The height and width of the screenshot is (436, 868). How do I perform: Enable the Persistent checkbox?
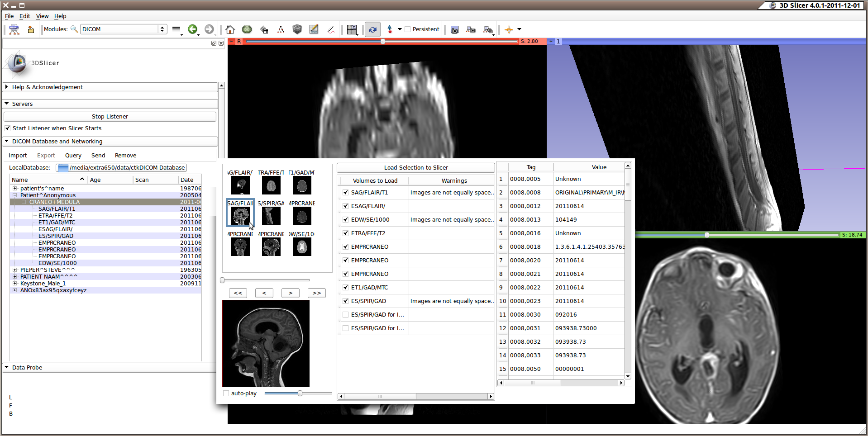[408, 29]
